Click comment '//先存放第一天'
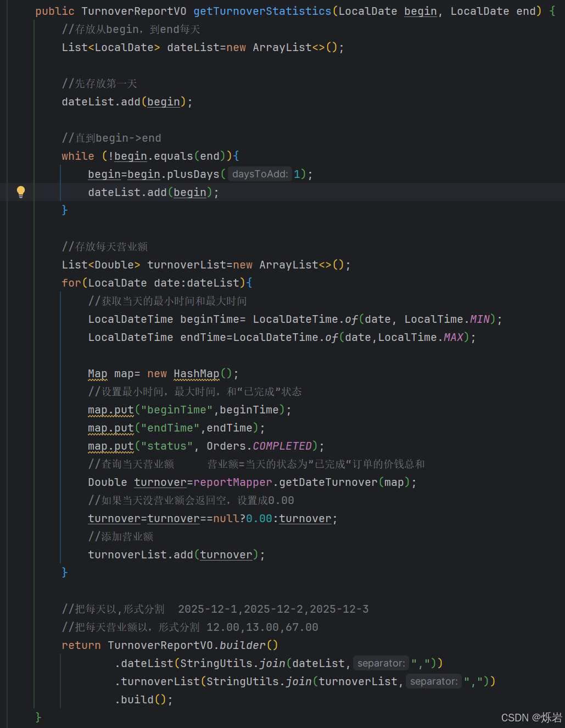 pos(99,83)
